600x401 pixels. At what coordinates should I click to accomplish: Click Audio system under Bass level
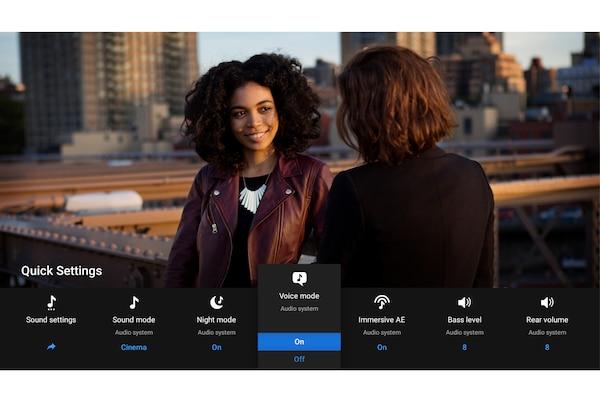click(x=465, y=333)
